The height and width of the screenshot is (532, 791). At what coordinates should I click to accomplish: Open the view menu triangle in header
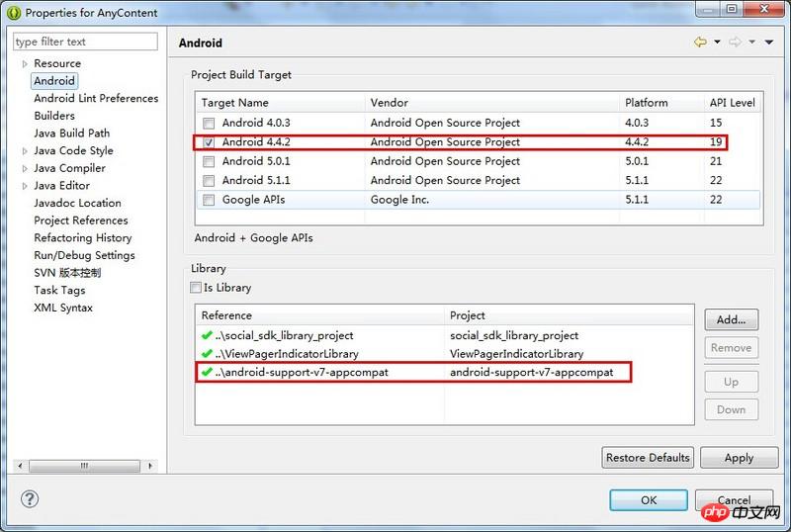(x=769, y=42)
